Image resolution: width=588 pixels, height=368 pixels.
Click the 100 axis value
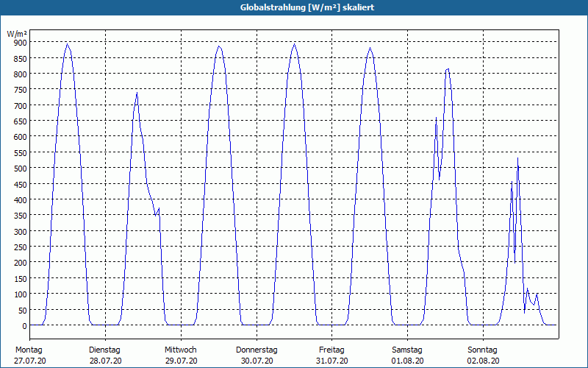point(21,294)
